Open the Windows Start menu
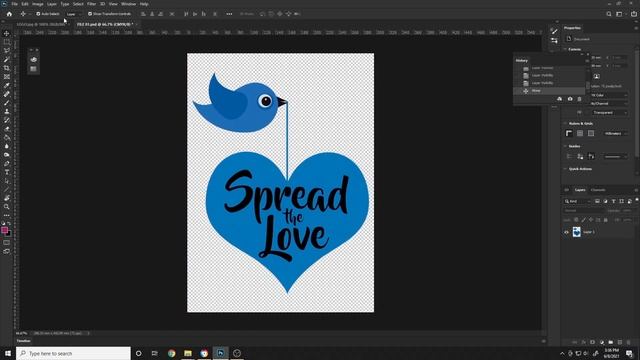This screenshot has height=360, width=640. click(8, 353)
